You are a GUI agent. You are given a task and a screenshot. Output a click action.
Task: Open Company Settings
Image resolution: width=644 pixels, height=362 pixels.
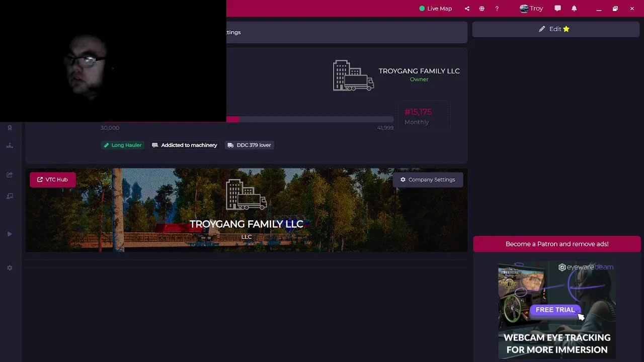click(428, 179)
